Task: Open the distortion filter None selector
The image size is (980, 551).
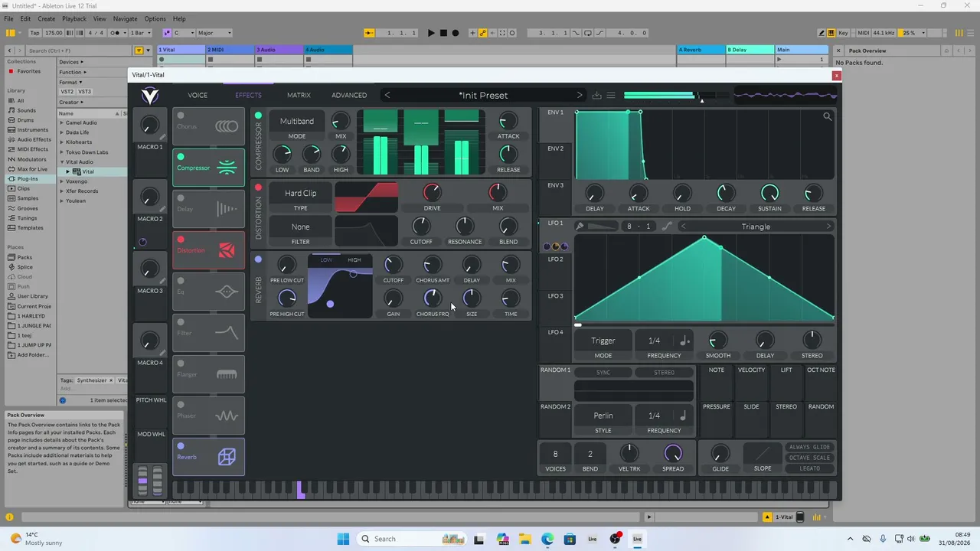Action: coord(300,227)
